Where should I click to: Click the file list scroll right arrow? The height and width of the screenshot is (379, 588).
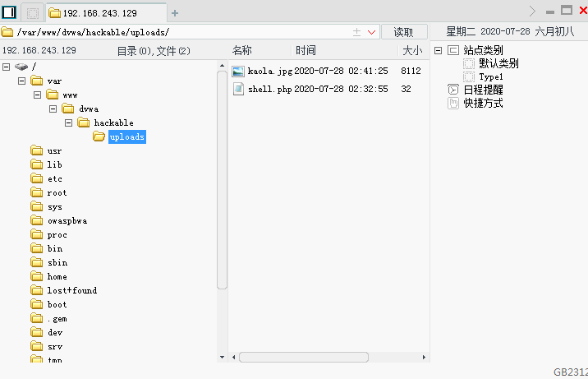pos(424,358)
